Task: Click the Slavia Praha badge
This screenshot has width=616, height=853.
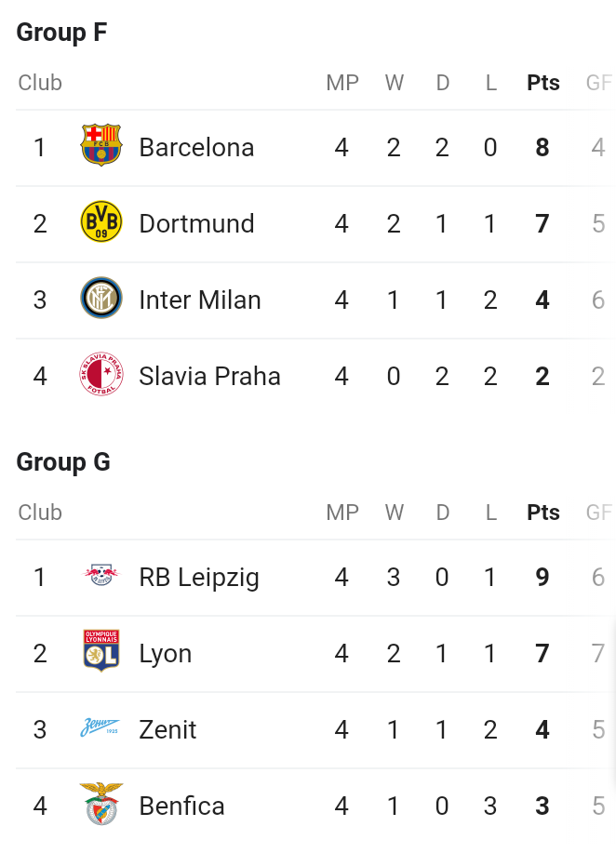Action: click(x=101, y=374)
